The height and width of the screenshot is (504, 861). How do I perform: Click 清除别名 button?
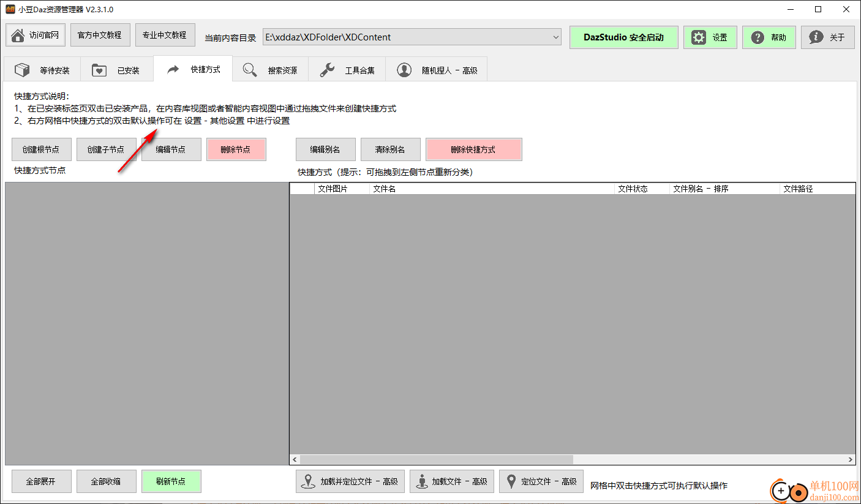(391, 149)
